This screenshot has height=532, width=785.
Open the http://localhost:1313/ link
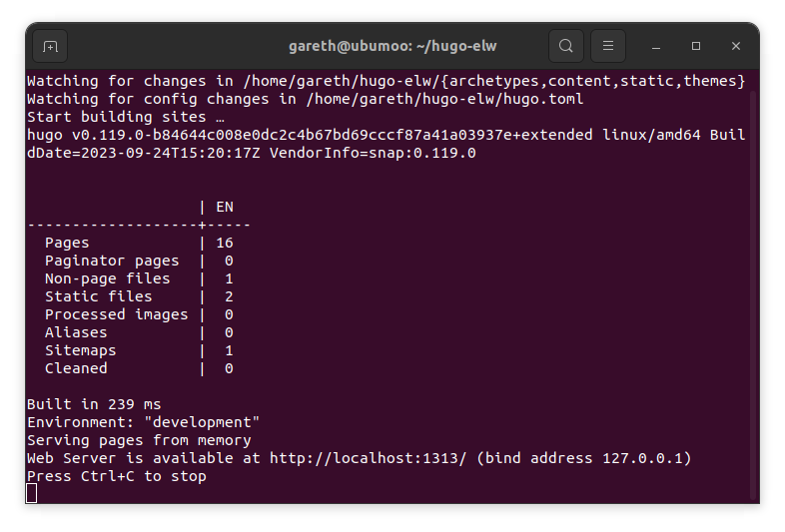(368, 458)
